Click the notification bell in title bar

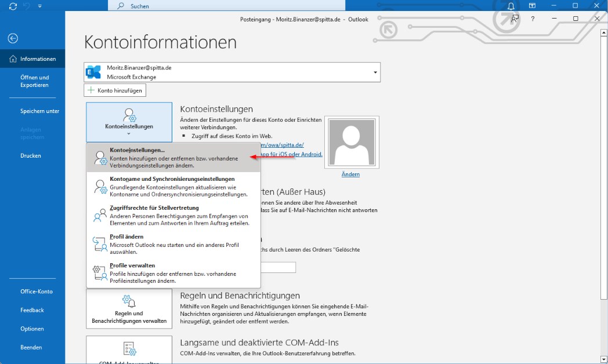coord(511,6)
